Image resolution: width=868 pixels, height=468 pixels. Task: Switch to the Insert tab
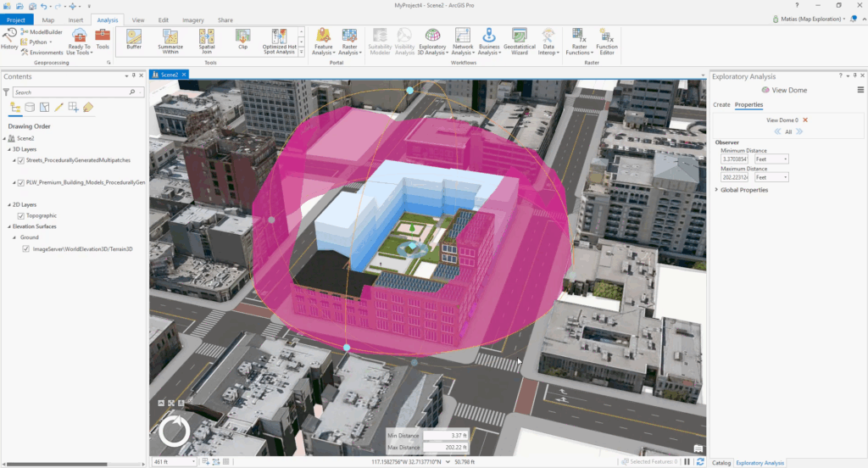(75, 20)
